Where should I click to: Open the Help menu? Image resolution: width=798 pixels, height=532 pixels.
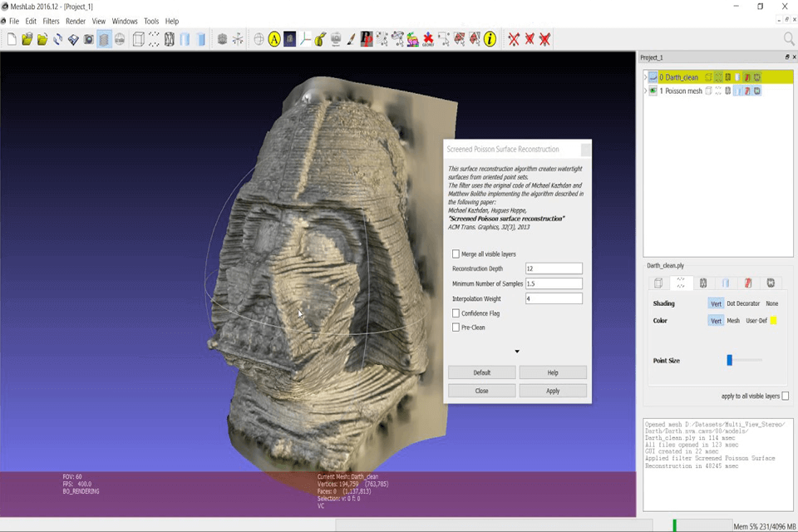tap(172, 21)
